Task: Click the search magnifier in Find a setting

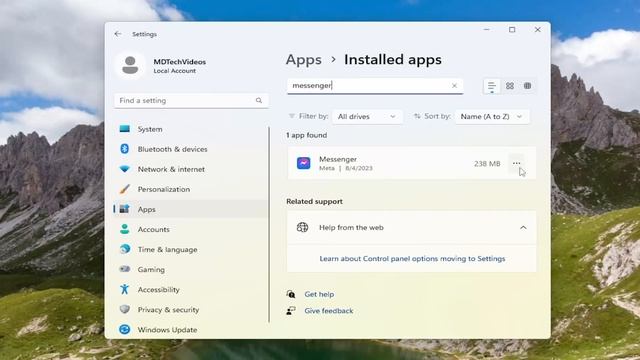Action: (259, 100)
